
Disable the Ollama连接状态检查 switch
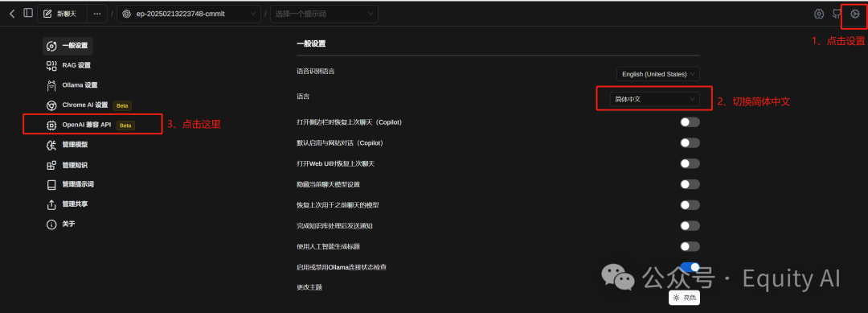690,267
